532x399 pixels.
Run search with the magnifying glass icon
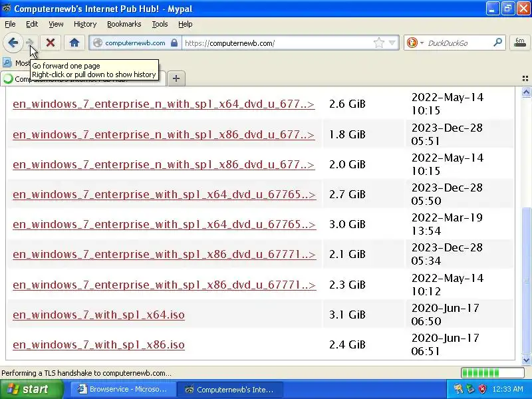tap(497, 43)
